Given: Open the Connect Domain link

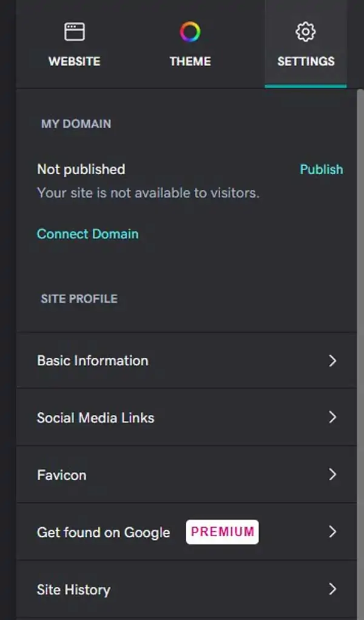Looking at the screenshot, I should [x=87, y=234].
